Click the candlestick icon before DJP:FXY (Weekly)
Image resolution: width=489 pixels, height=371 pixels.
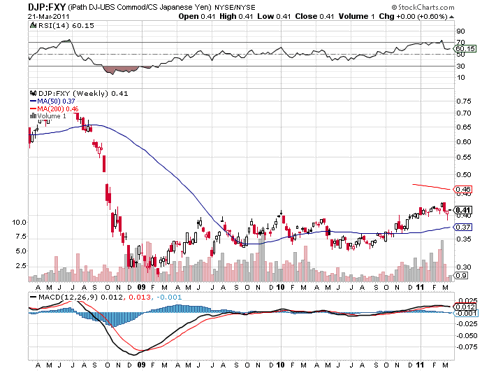click(x=33, y=93)
